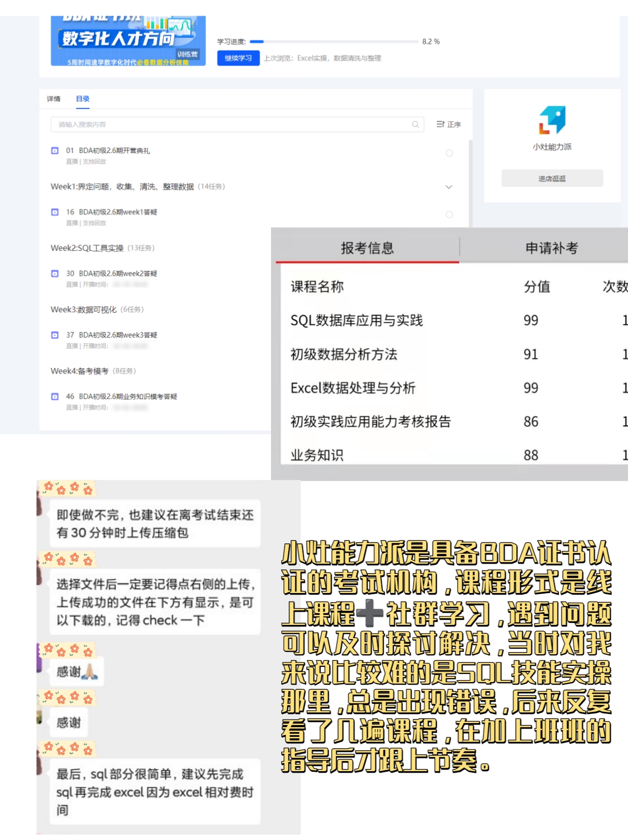Image resolution: width=628 pixels, height=840 pixels.
Task: Click the 继续学习 button
Action: pos(238,58)
